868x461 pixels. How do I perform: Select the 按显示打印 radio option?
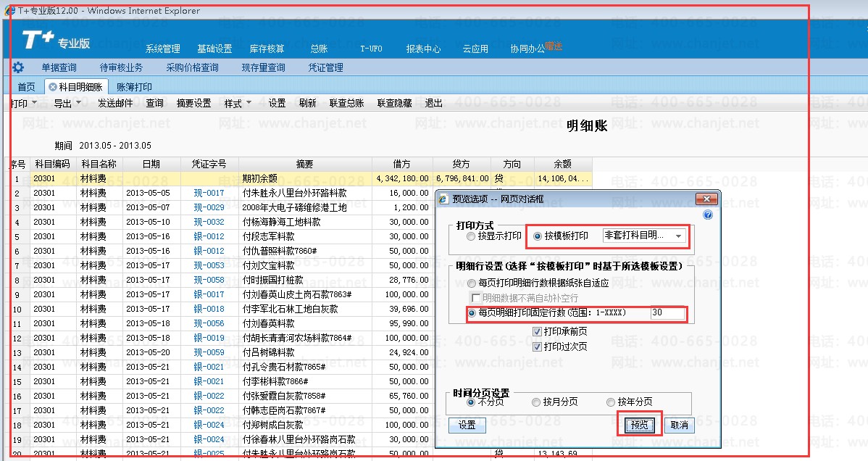[x=472, y=236]
